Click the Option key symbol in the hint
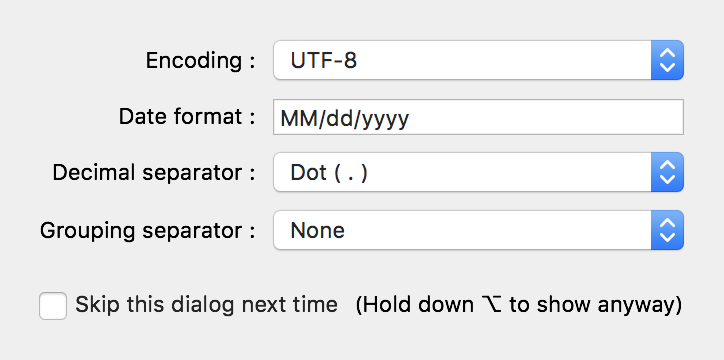Screen dimensions: 724x360 (x=491, y=305)
